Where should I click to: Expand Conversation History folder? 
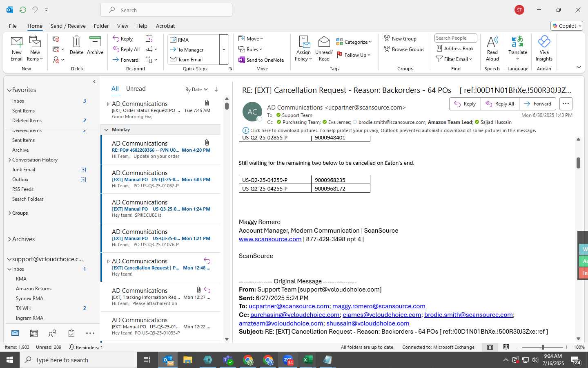click(10, 160)
